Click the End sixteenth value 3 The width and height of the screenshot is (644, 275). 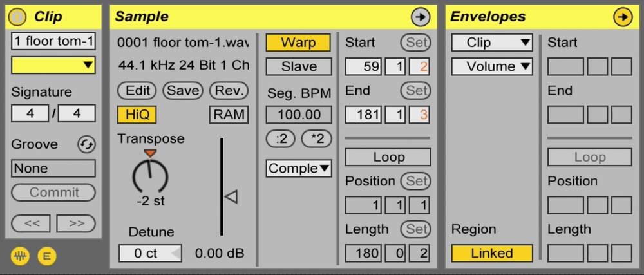click(x=419, y=115)
